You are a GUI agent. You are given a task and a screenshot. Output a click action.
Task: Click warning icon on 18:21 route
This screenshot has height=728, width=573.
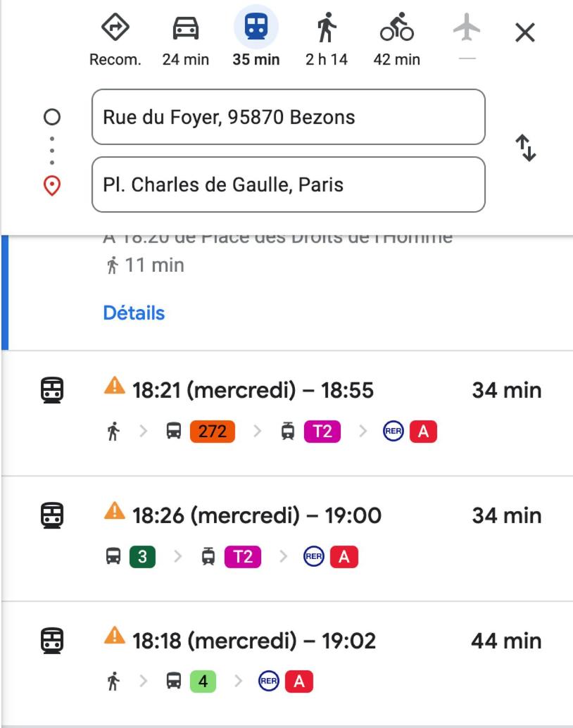pos(114,387)
